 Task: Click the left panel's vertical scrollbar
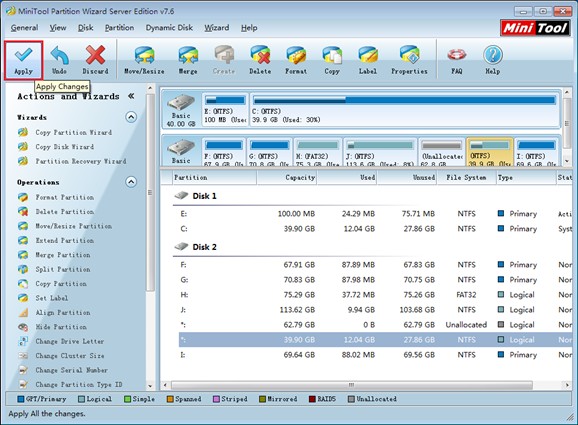pos(150,192)
